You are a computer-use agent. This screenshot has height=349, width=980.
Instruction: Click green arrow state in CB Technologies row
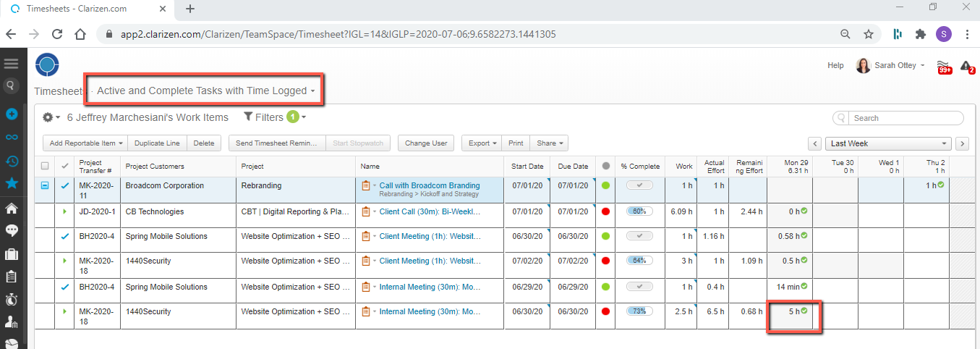(65, 211)
